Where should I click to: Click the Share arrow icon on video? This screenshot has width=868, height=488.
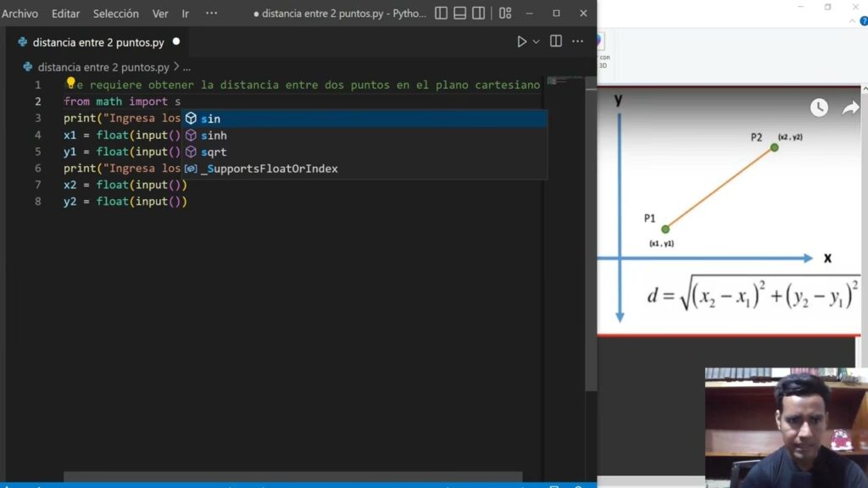tap(850, 108)
